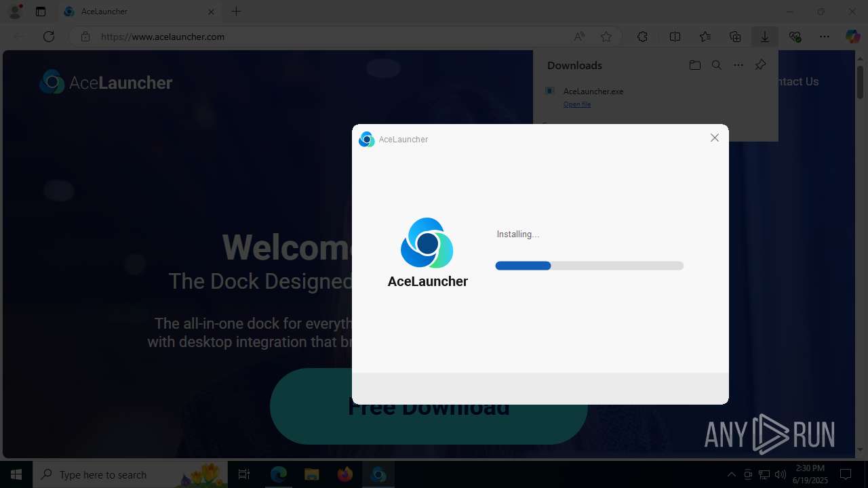868x488 pixels.
Task: Close the AceLauncher browser tab
Action: pyautogui.click(x=211, y=12)
